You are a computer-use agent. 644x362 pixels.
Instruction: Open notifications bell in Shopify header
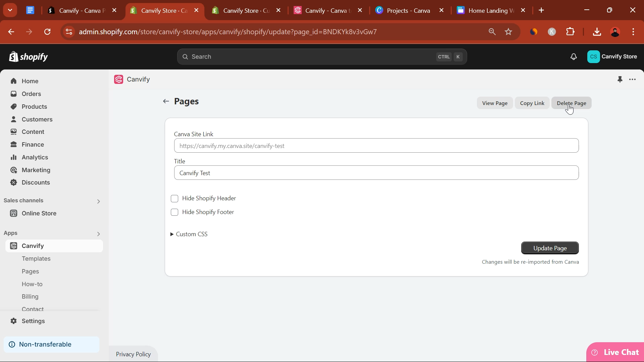pyautogui.click(x=574, y=57)
